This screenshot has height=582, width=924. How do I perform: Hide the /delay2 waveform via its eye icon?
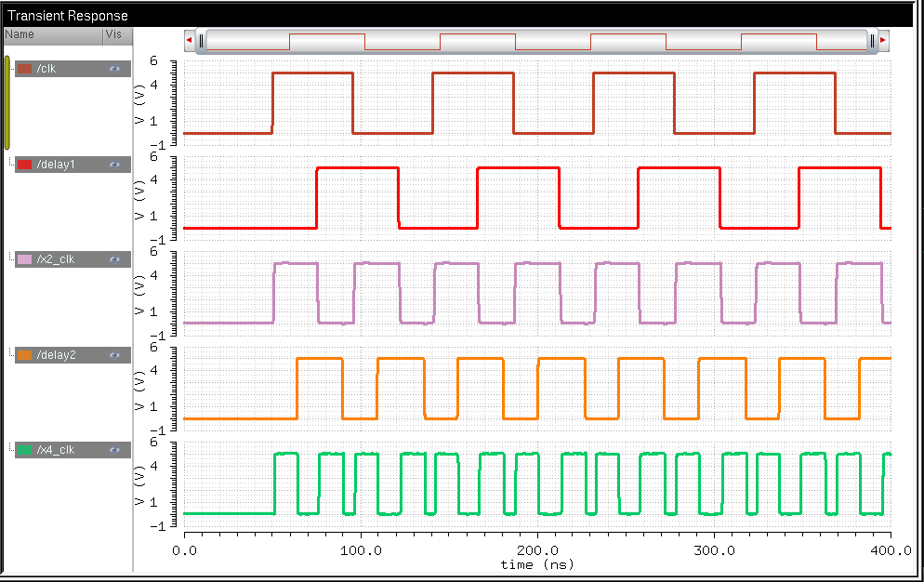point(114,355)
